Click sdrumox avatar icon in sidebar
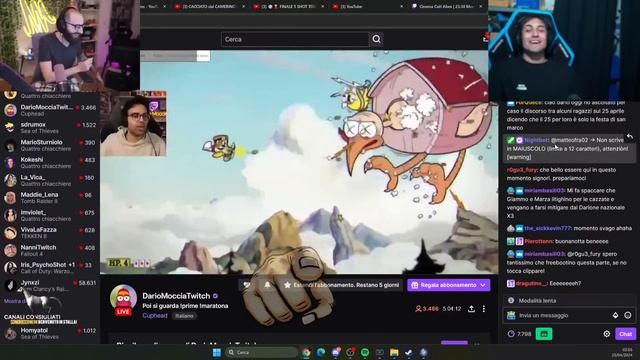Image resolution: width=640 pixels, height=360 pixels. (x=10, y=127)
